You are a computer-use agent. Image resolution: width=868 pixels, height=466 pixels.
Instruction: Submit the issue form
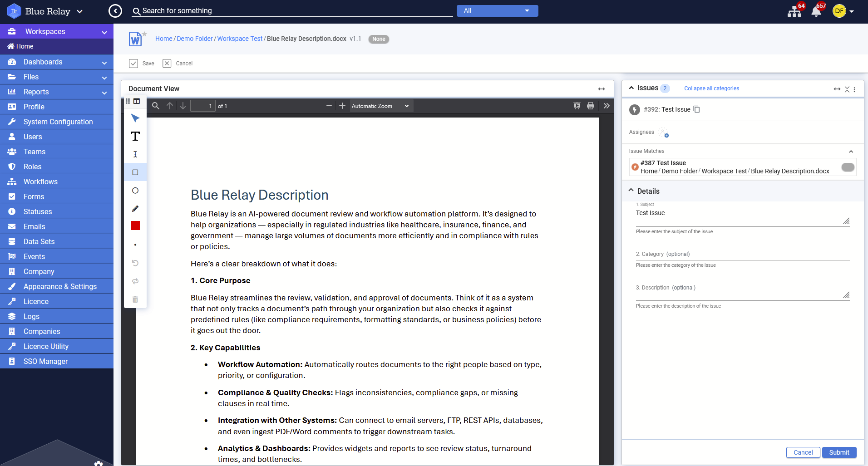point(839,452)
